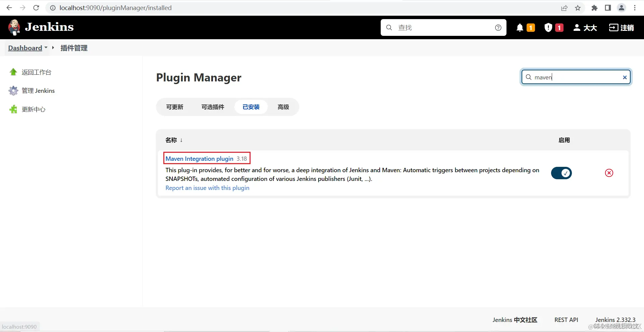Click the gear icon for 管理 Jenkins
Image resolution: width=644 pixels, height=332 pixels.
[13, 90]
